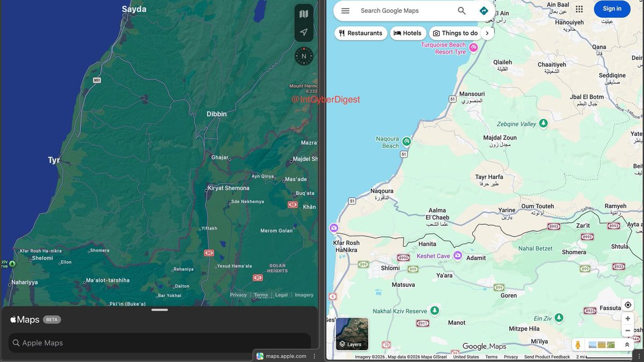Click the three-dot menu at Google Maps window corner
The image size is (644, 362).
639,356
